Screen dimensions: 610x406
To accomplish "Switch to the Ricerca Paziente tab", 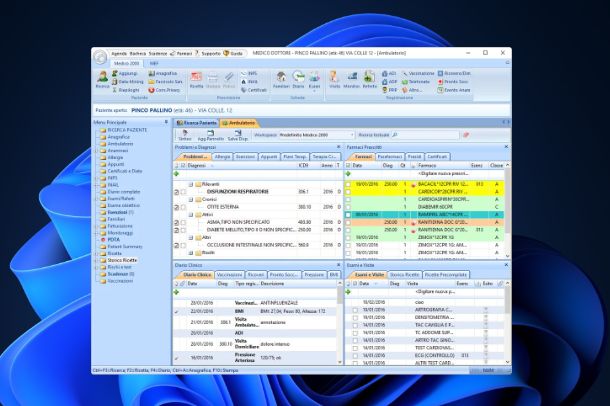I will pyautogui.click(x=196, y=123).
